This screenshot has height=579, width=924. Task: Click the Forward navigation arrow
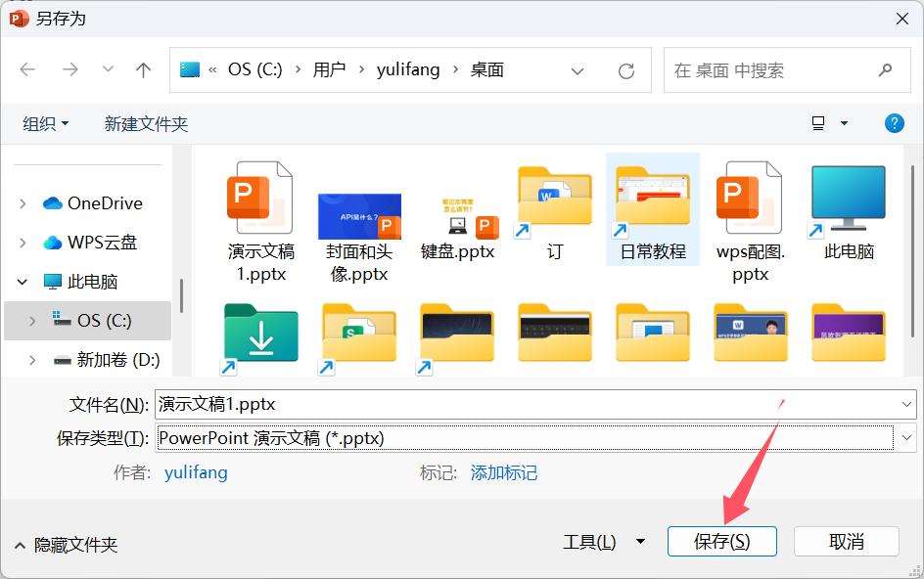pyautogui.click(x=70, y=70)
